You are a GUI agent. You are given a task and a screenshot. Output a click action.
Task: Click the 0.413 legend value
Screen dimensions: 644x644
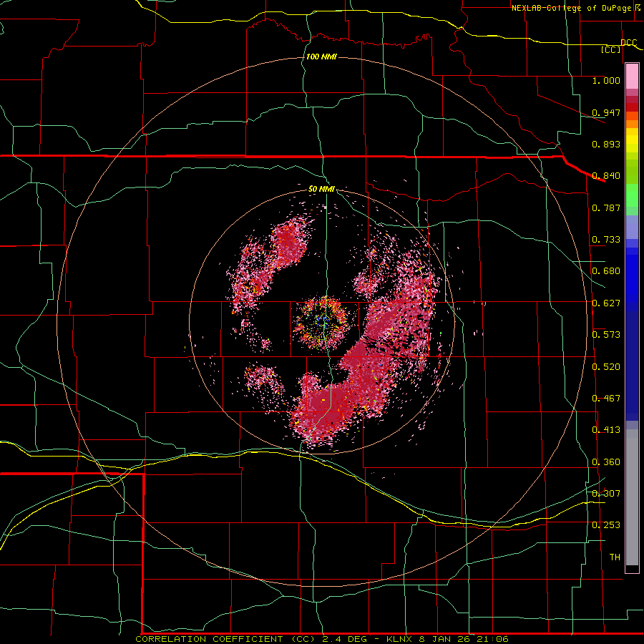606,430
